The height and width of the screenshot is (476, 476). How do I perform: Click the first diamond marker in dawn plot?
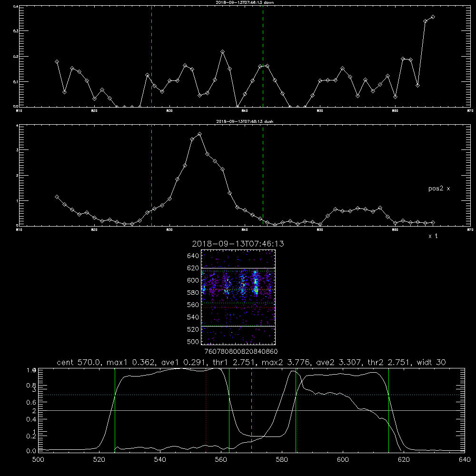(x=57, y=62)
